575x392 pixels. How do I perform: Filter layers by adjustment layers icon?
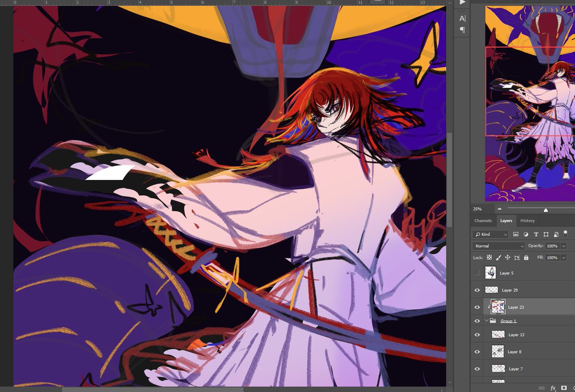click(526, 235)
